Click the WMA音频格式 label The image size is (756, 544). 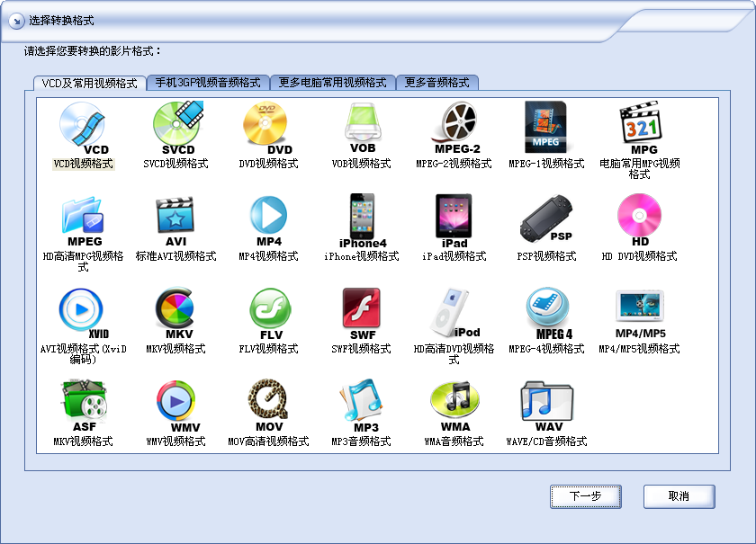[454, 441]
